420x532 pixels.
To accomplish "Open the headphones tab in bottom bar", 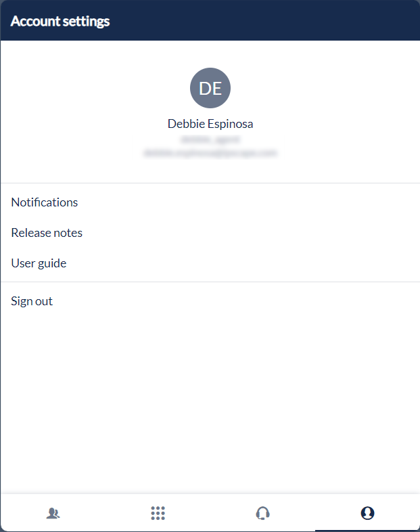I will [x=263, y=513].
